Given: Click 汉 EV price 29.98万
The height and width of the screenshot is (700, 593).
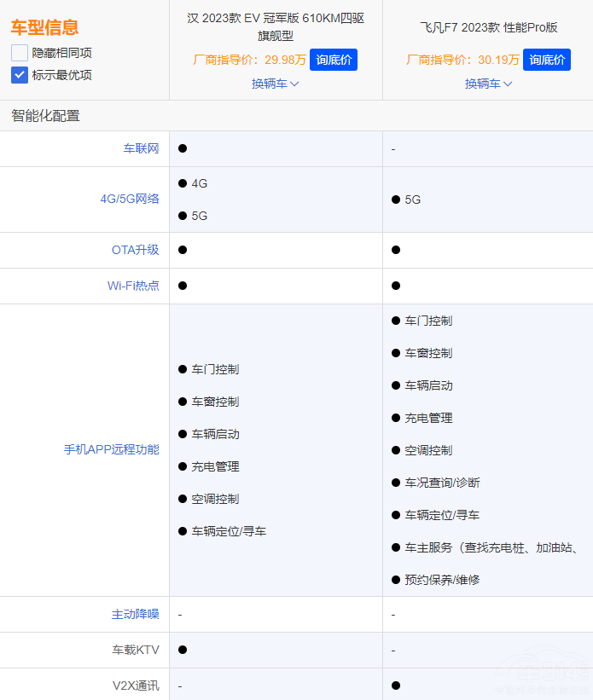Looking at the screenshot, I should (285, 60).
